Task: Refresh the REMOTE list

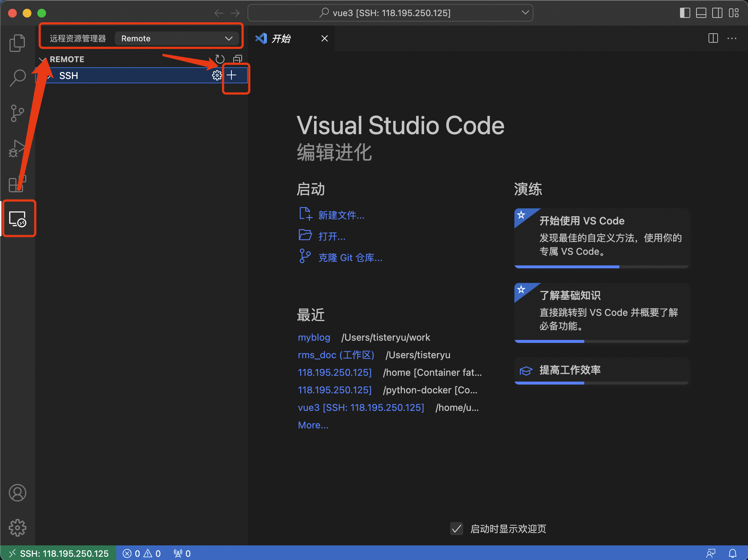Action: [220, 59]
